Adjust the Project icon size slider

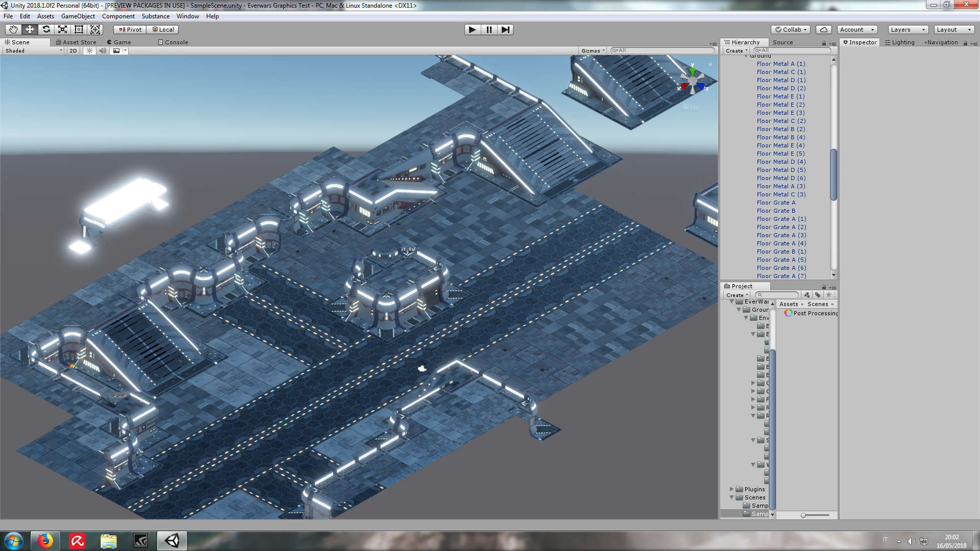pos(803,515)
